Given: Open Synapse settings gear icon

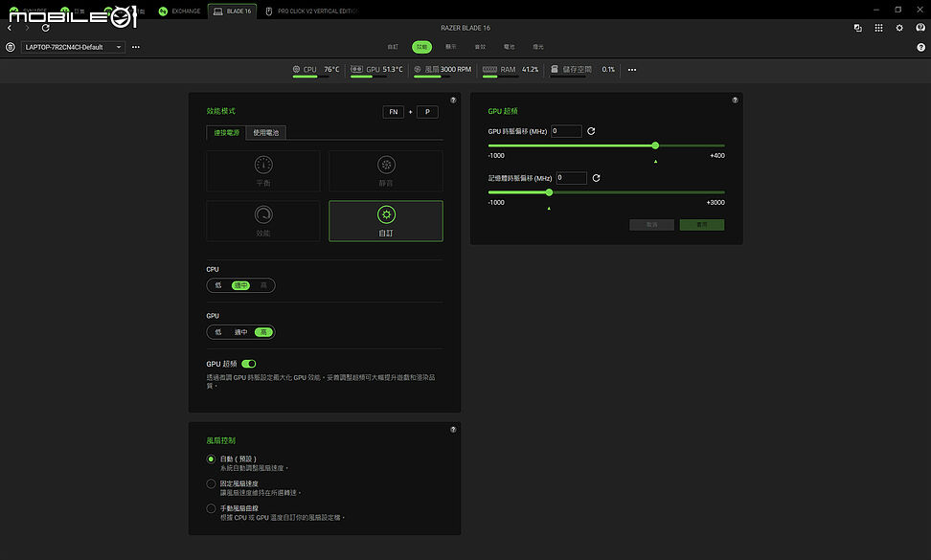Looking at the screenshot, I should point(899,28).
